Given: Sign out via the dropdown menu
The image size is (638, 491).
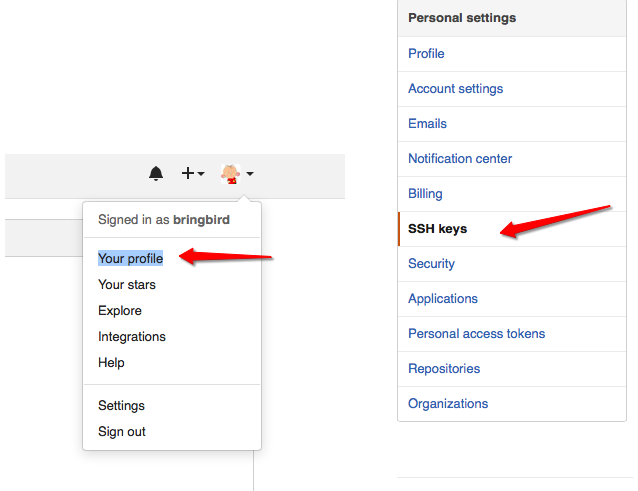Looking at the screenshot, I should tap(121, 431).
